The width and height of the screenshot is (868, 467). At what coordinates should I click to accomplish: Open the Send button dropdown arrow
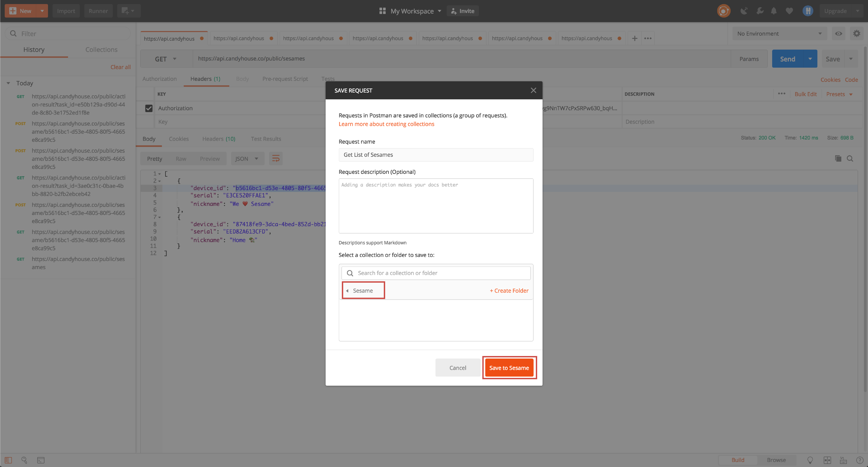tap(810, 59)
